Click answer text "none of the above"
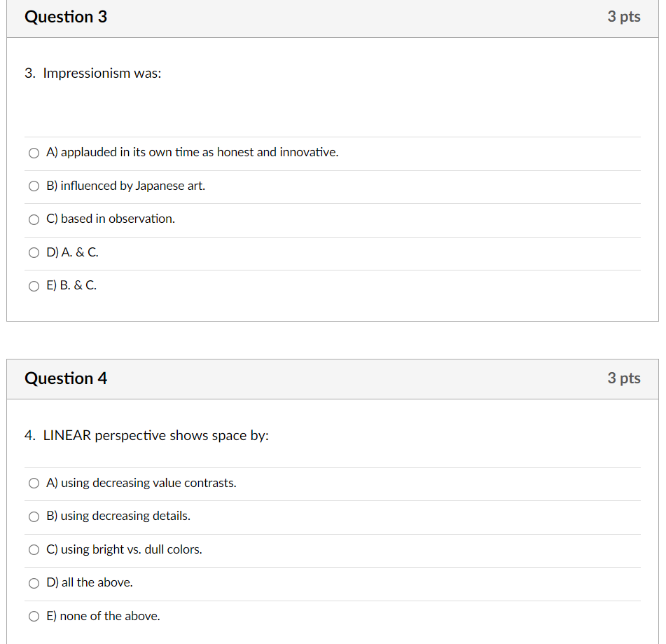Viewport: 666px width, 644px height. 103,616
